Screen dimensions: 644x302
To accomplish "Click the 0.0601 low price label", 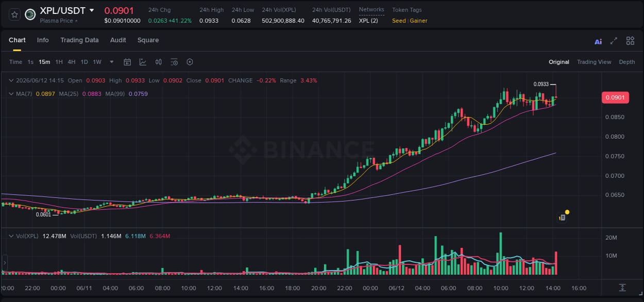I will point(43,214).
